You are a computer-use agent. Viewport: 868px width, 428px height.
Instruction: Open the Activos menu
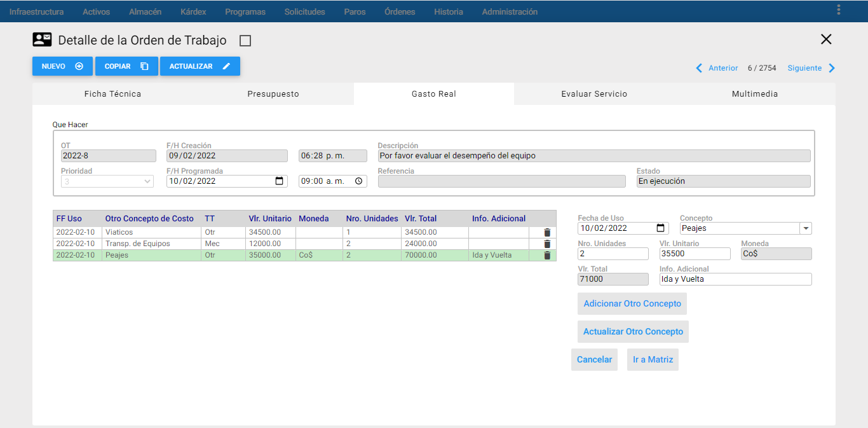(x=96, y=11)
